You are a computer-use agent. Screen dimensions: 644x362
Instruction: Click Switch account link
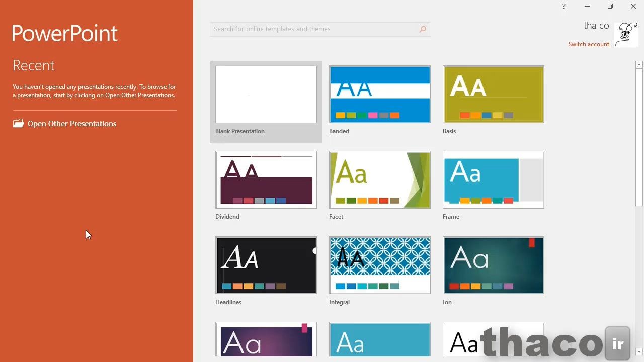click(x=589, y=44)
